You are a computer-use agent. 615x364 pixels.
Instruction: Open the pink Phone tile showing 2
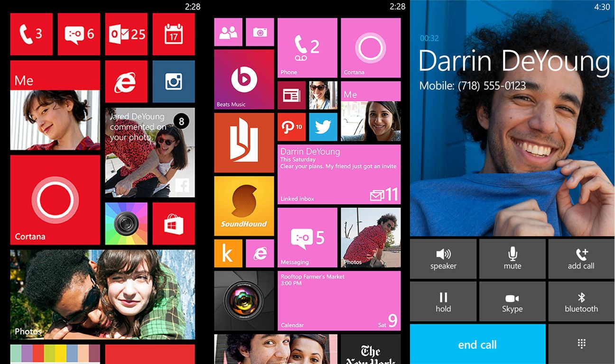(307, 48)
